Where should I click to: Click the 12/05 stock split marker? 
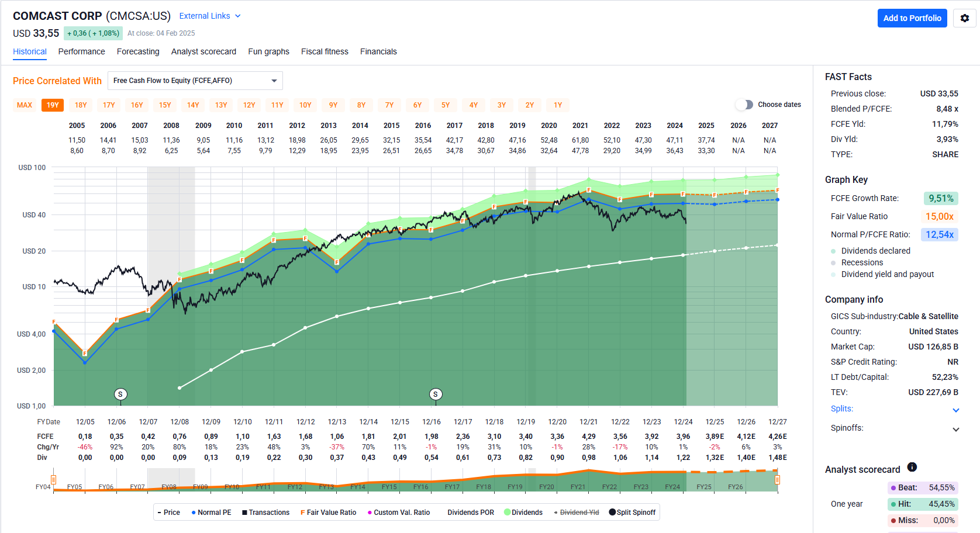(x=120, y=394)
